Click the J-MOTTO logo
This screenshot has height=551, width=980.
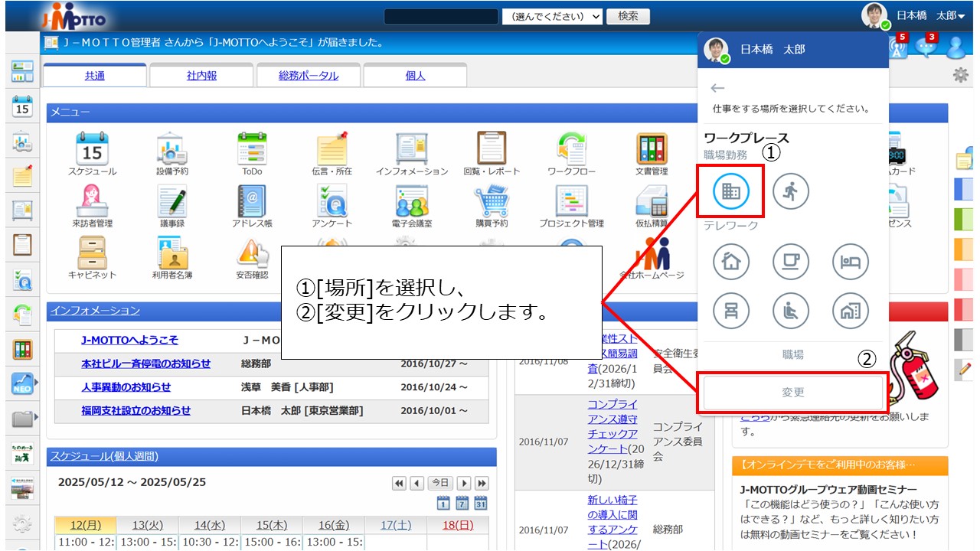[74, 16]
